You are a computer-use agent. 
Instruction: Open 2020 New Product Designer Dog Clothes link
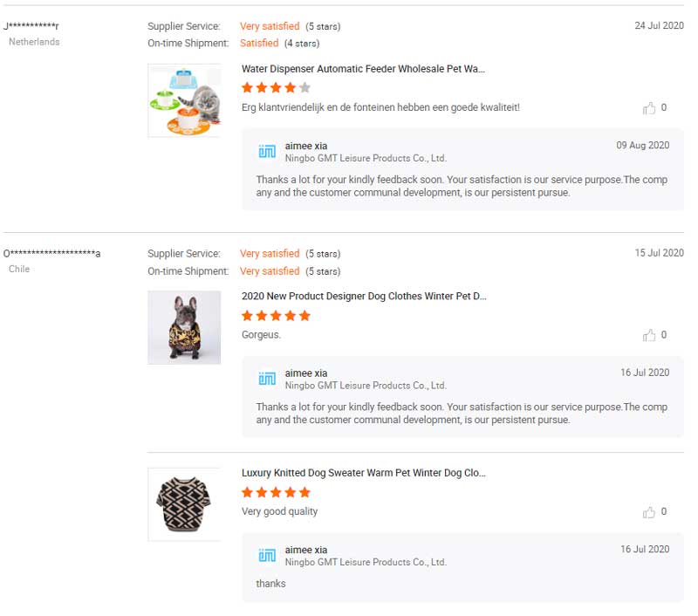tap(364, 296)
